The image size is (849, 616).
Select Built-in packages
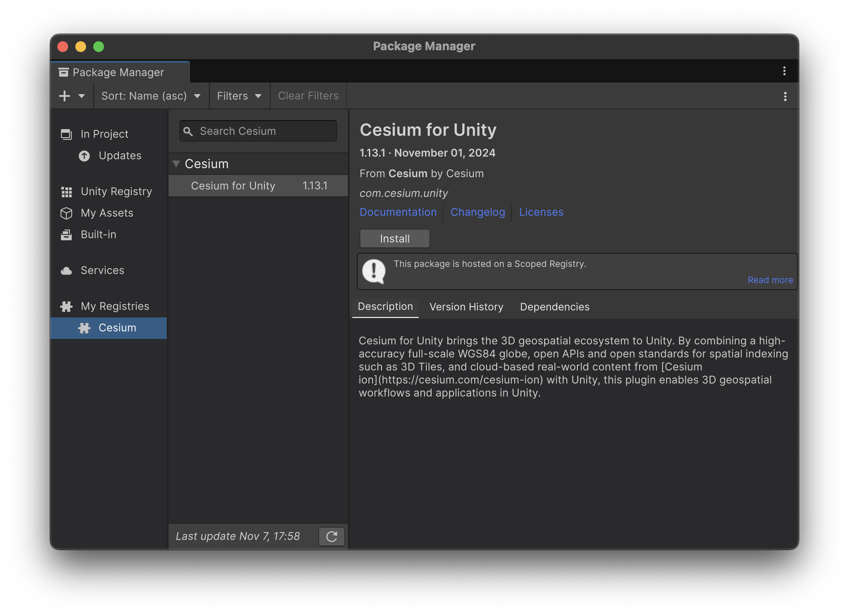tap(109, 234)
